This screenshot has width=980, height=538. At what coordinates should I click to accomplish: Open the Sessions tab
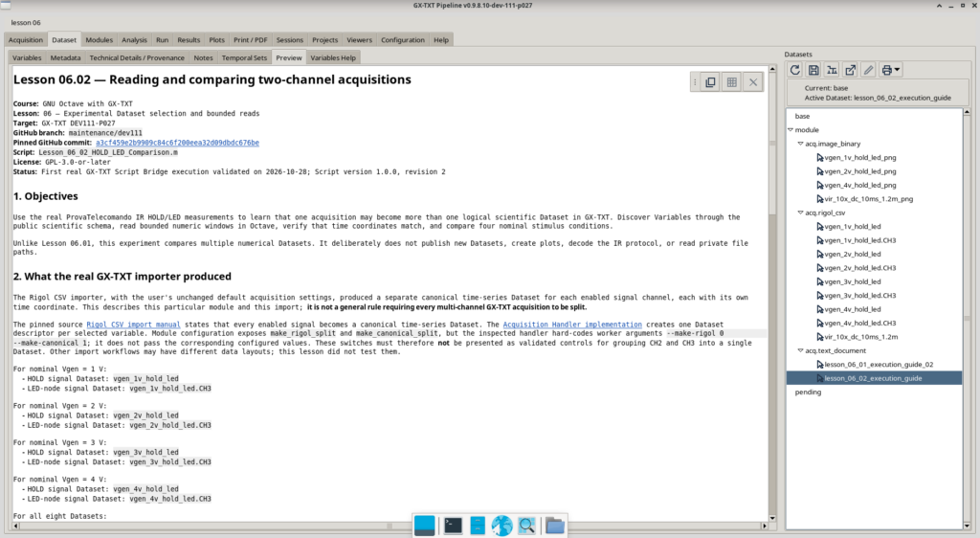[x=290, y=40]
